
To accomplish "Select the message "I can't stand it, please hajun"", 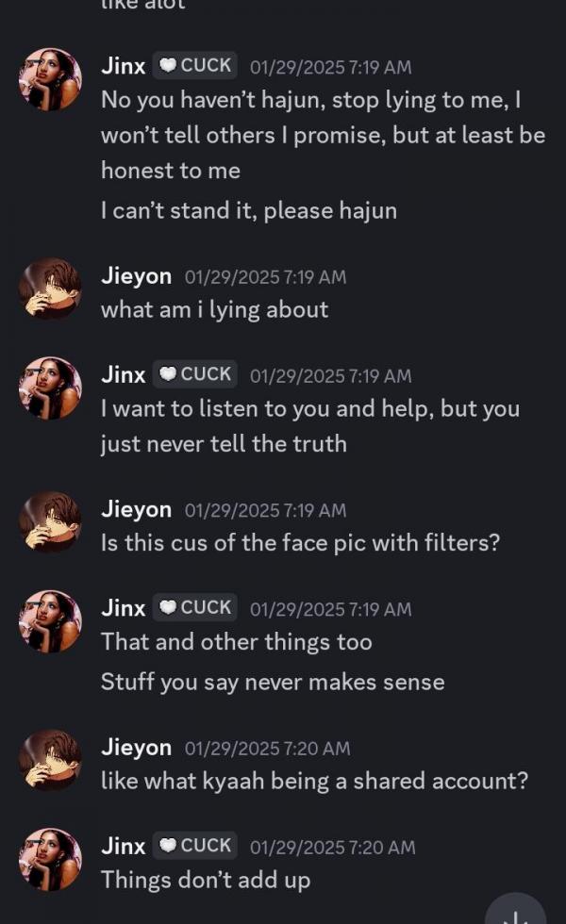I will (248, 211).
